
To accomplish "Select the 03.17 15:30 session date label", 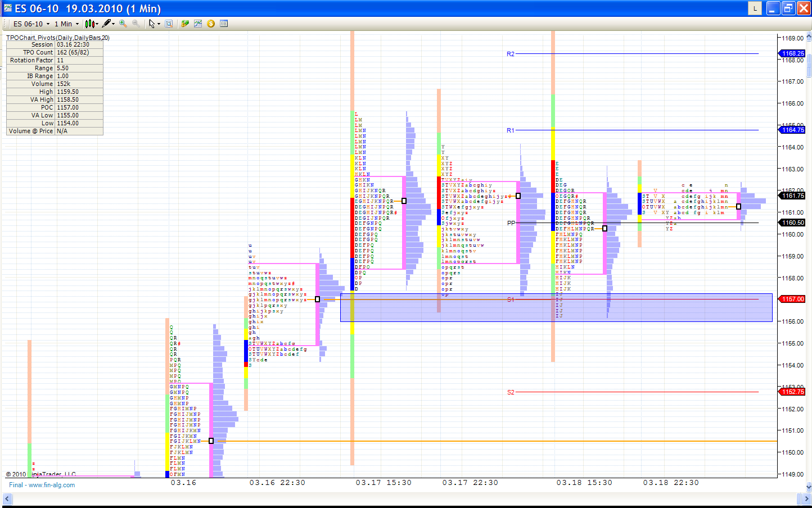I will (384, 483).
